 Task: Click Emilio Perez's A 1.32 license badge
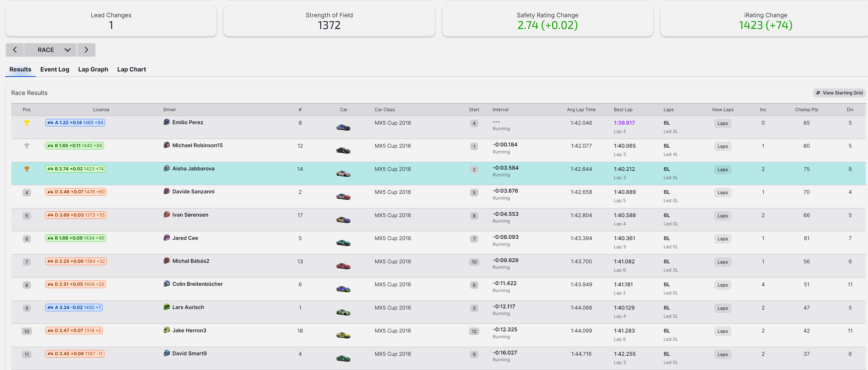click(x=75, y=123)
